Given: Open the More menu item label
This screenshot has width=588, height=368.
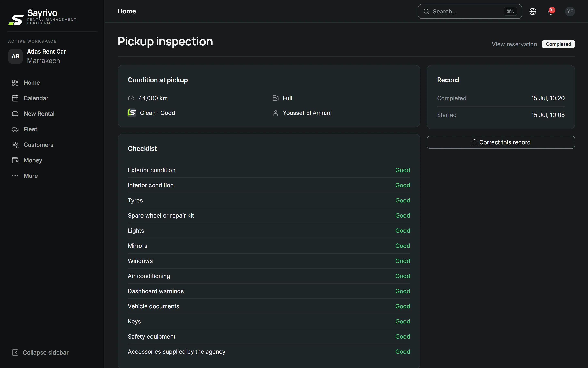Looking at the screenshot, I should (31, 176).
